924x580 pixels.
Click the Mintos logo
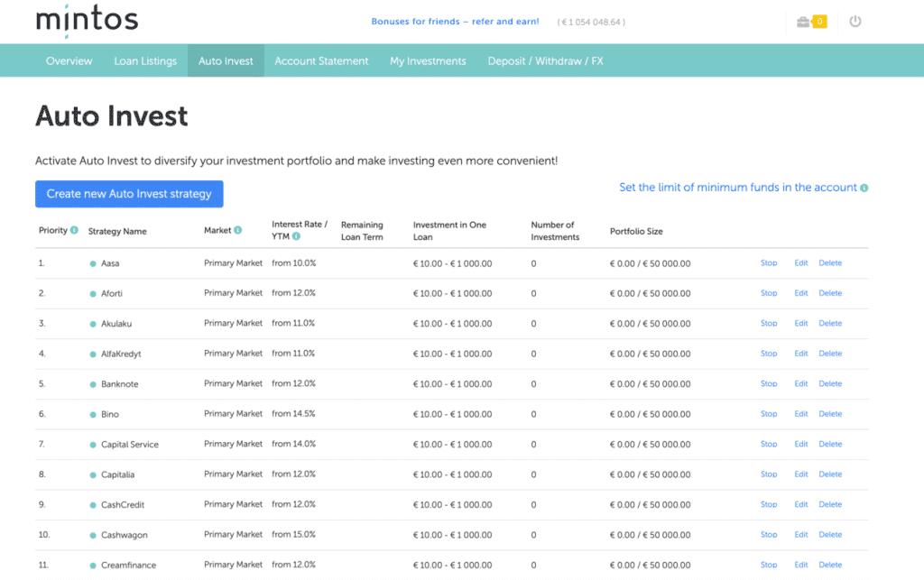87,22
